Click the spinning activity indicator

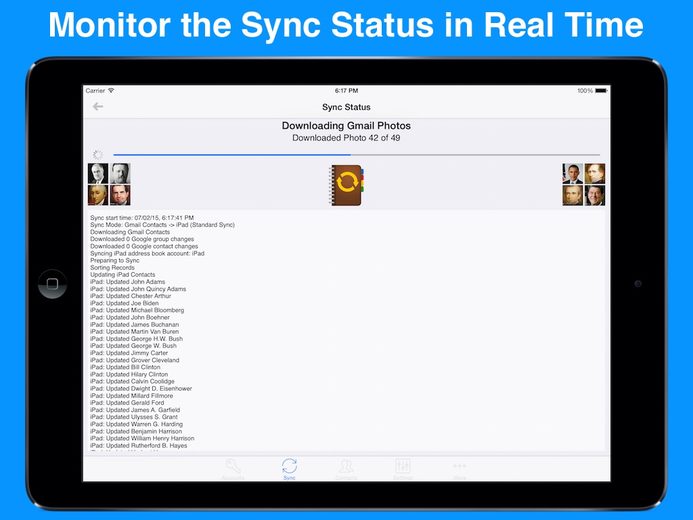tap(98, 154)
